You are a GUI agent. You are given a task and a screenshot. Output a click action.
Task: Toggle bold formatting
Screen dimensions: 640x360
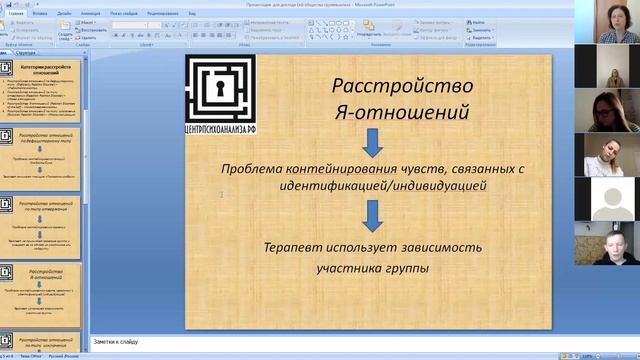pyautogui.click(x=116, y=36)
